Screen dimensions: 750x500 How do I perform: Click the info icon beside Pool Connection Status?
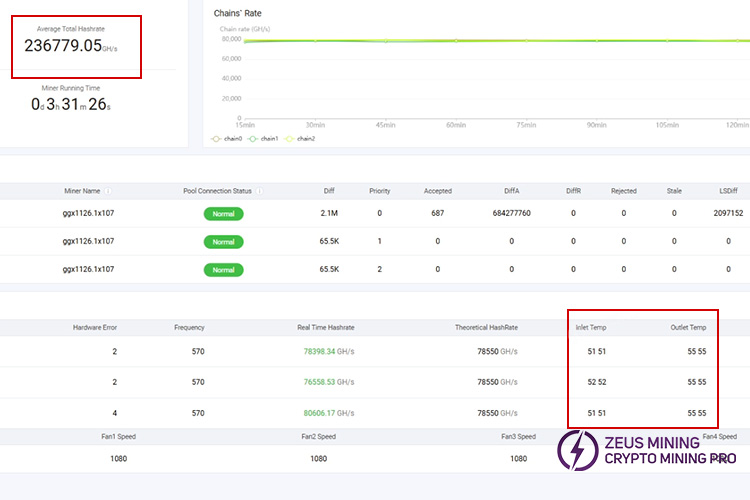(x=259, y=191)
